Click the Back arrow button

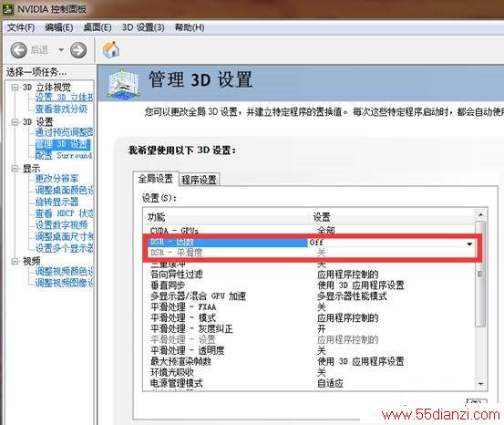coord(18,50)
